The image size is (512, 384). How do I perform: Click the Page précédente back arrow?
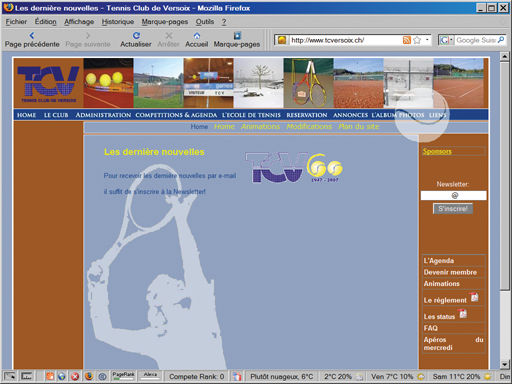[32, 35]
